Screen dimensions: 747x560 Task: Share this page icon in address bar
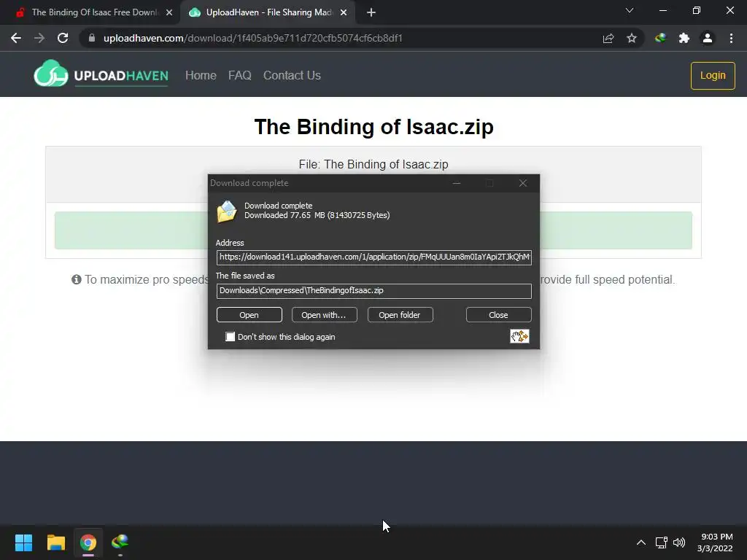(608, 38)
